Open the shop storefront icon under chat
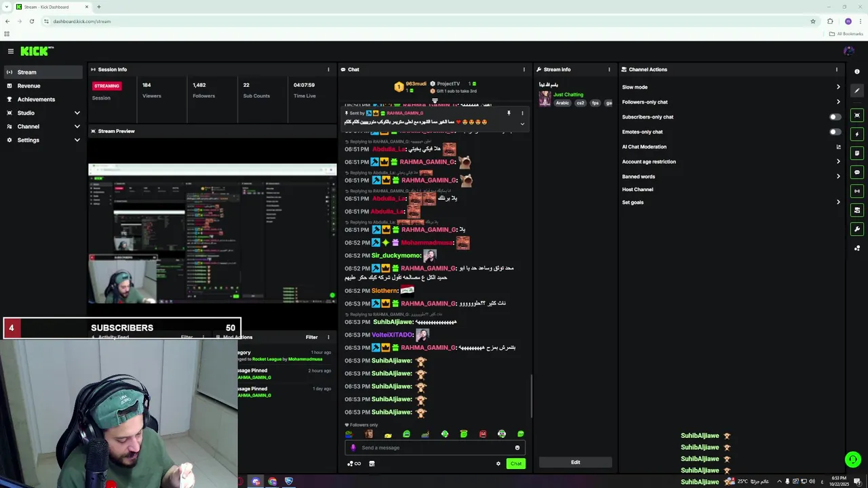 [x=372, y=464]
